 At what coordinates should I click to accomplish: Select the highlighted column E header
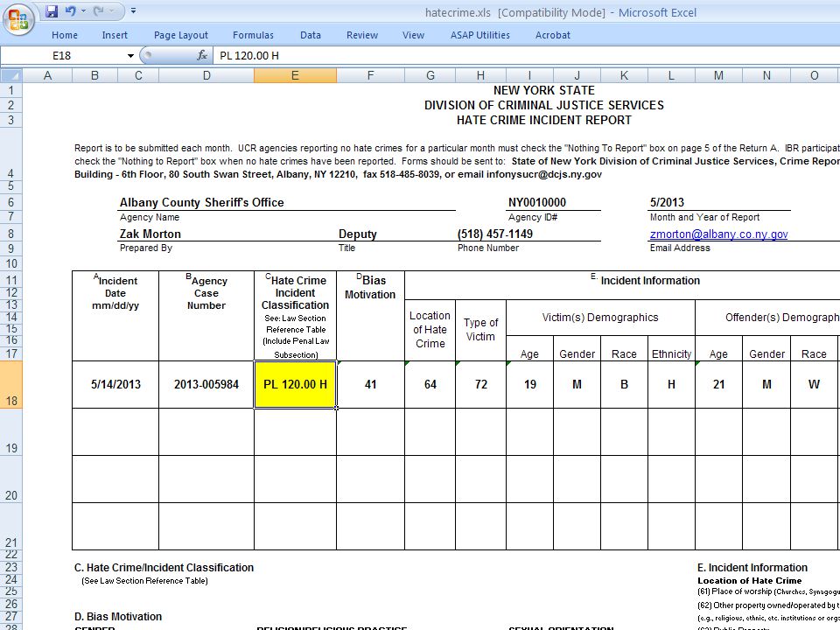[x=295, y=75]
